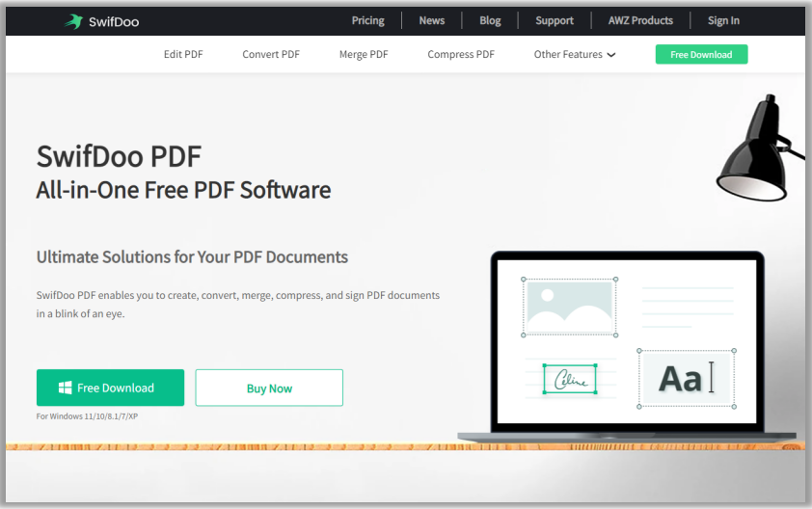Viewport: 812px width, 509px height.
Task: Click the 'Aa' text edit icon on laptop
Action: click(687, 379)
